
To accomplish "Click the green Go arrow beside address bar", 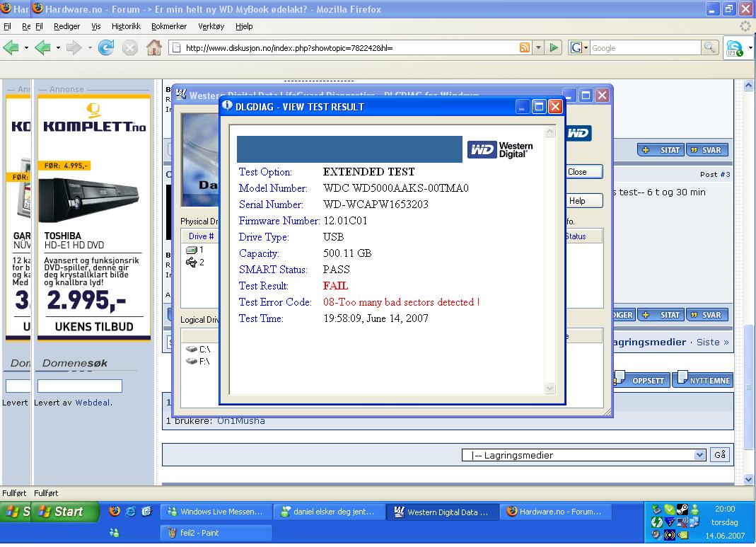I will click(554, 47).
